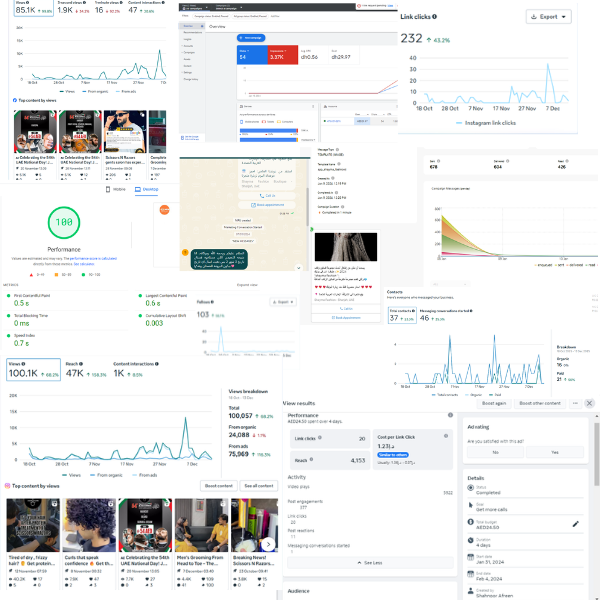Click the Yes button under Ad rating
600x600 pixels.
pyautogui.click(x=555, y=452)
